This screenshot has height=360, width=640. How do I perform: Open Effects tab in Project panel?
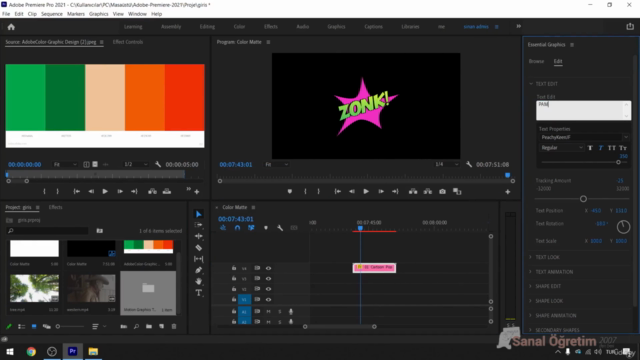coord(56,207)
